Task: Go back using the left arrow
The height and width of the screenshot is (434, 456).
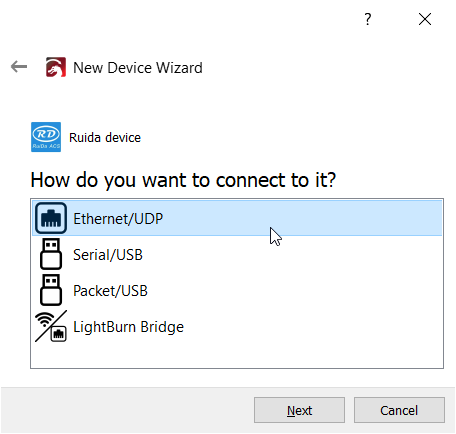Action: pos(19,67)
